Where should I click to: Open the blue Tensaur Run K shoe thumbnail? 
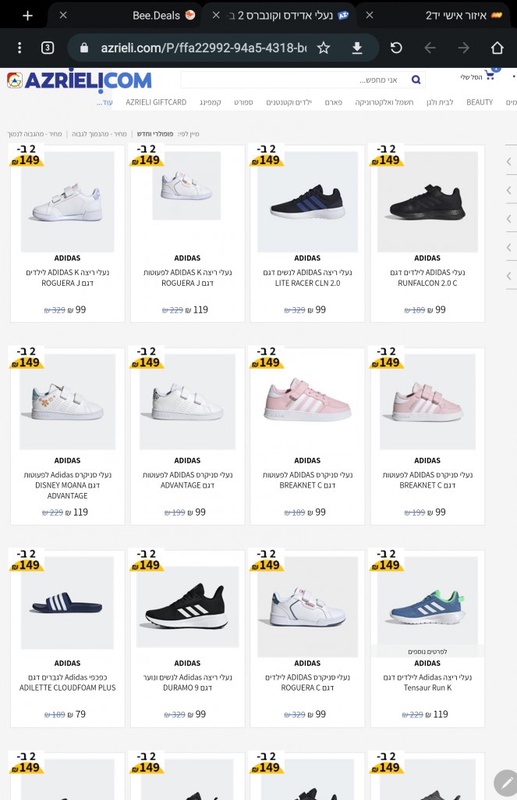click(427, 601)
